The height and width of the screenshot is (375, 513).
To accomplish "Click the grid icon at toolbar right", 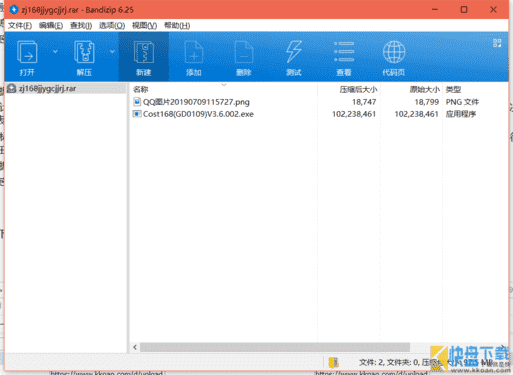I will click(497, 43).
